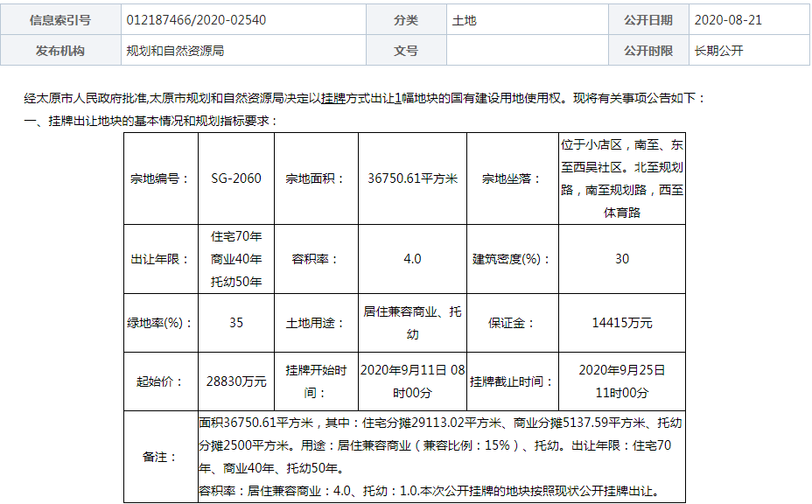Click the 挂牌开始时间 label cell
The image size is (812, 504).
pos(316,381)
